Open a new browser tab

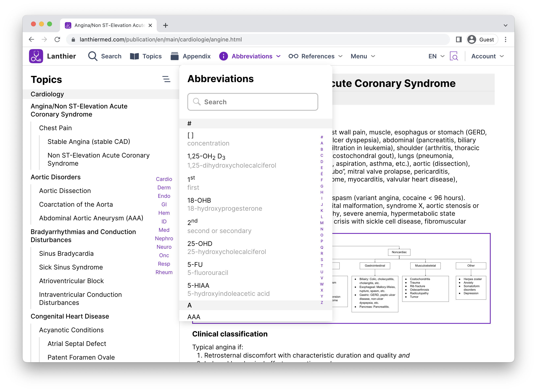click(166, 25)
